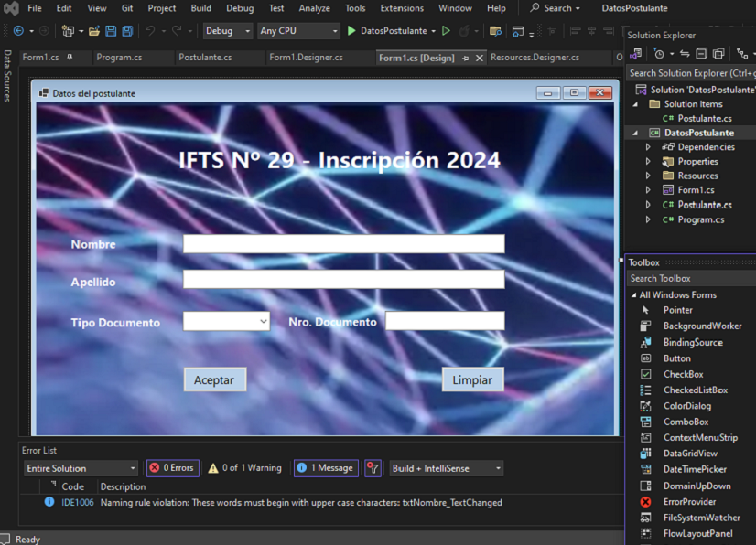This screenshot has height=545, width=756.
Task: Expand the Dependencies node in Solution Explorer
Action: [x=648, y=147]
